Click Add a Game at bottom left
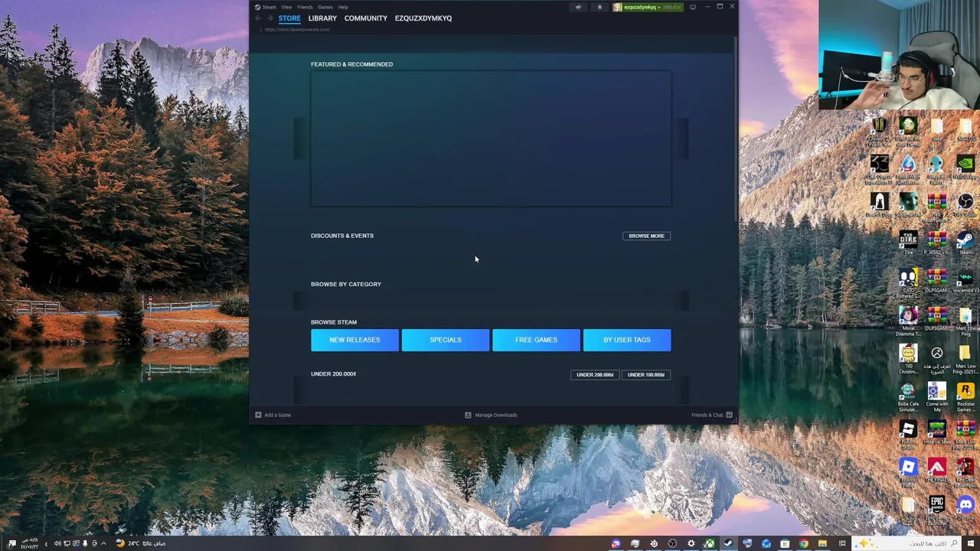 click(273, 415)
